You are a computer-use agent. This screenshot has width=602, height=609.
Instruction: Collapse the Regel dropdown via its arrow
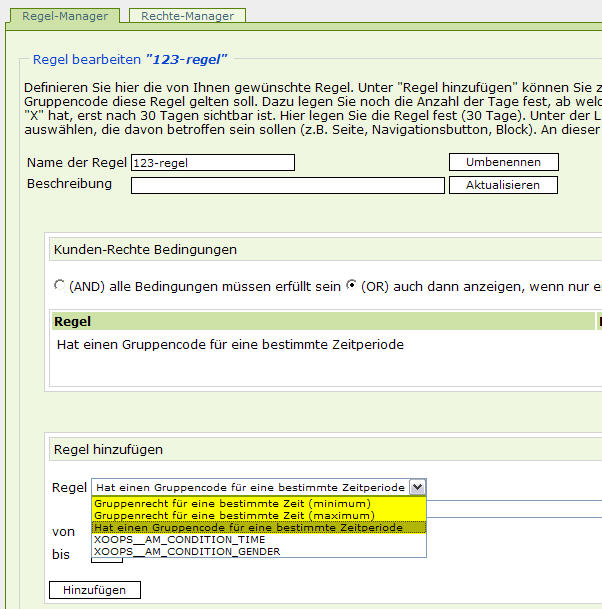tap(417, 487)
